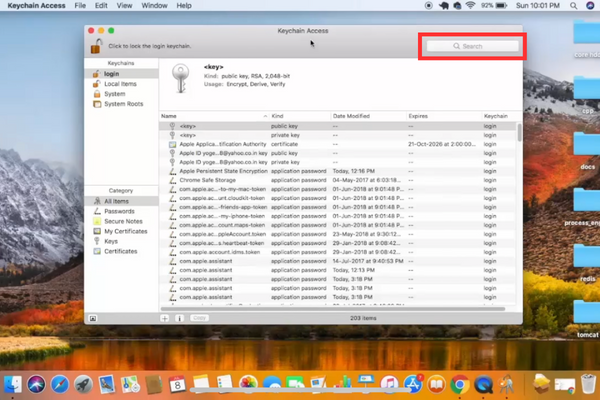Viewport: 600px width, 400px height.
Task: Sort by the Keychain column header
Action: tap(499, 116)
